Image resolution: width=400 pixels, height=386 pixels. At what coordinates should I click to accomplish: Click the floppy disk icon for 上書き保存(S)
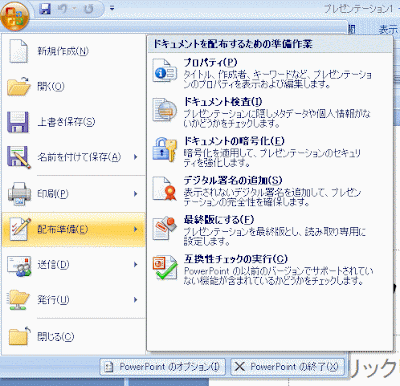click(18, 122)
